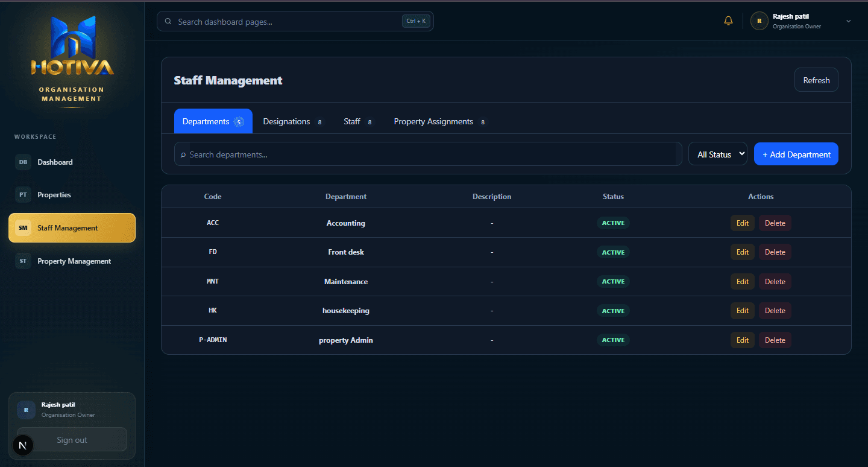Edit the Front desk department
868x467 pixels.
pyautogui.click(x=743, y=252)
